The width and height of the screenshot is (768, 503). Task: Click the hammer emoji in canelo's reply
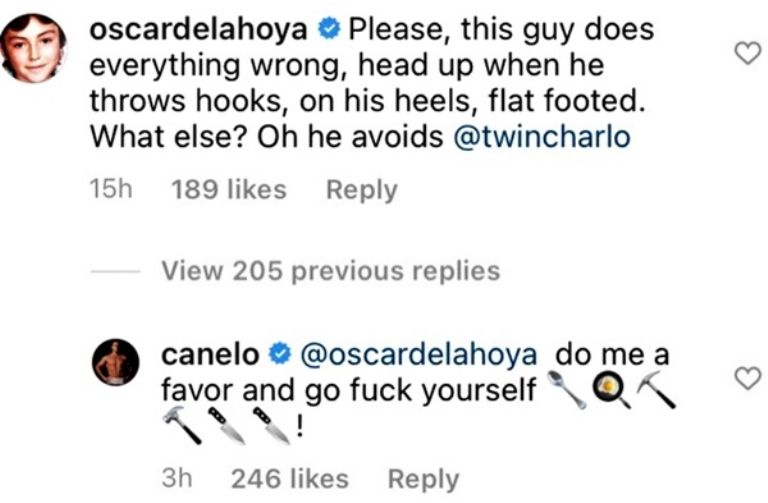pos(183,425)
